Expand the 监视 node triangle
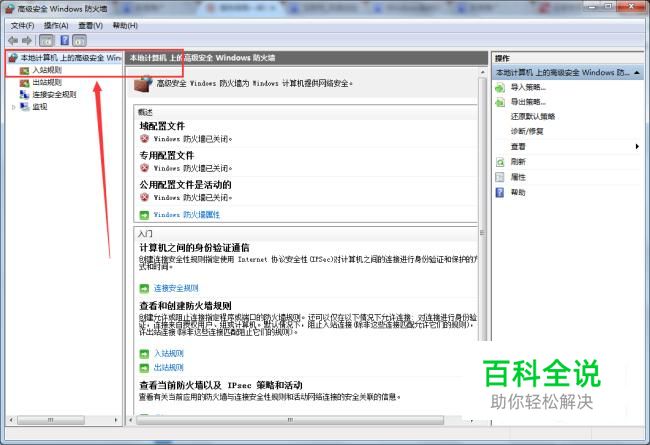This screenshot has width=650, height=445. [x=14, y=107]
